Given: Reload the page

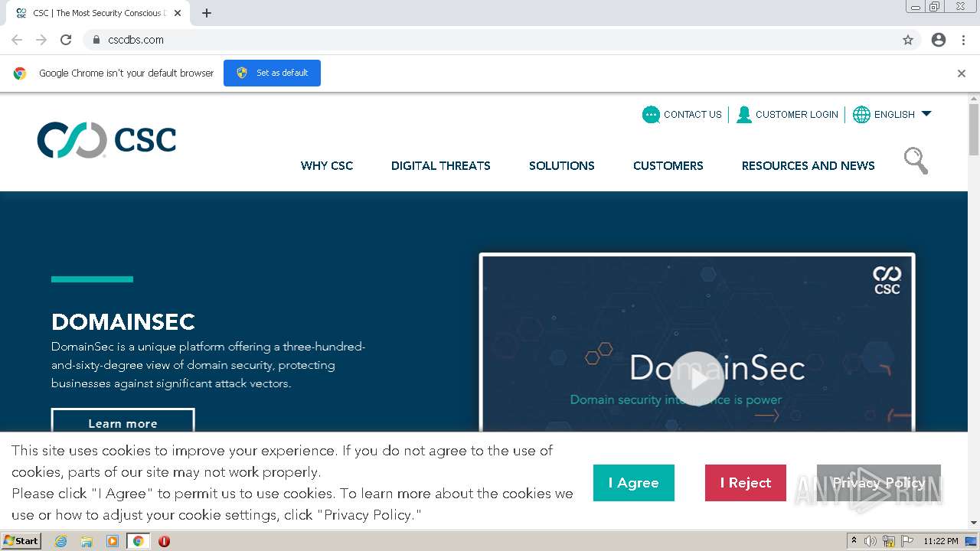Looking at the screenshot, I should pyautogui.click(x=66, y=40).
